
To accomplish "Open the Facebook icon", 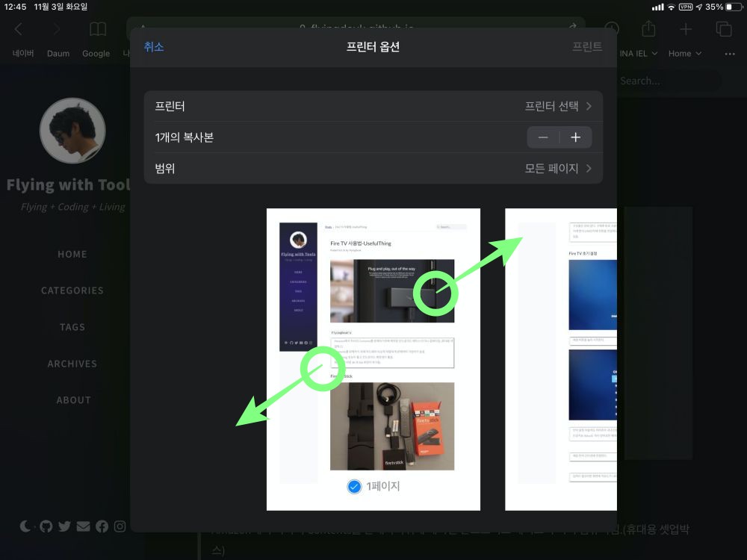I will pos(102,526).
